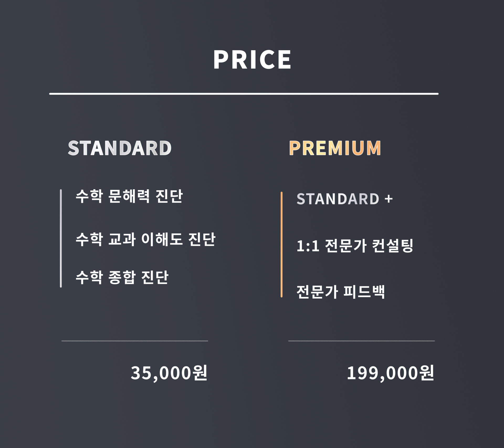Click the 1:1 text in Premium list
Screen dimensions: 504x448
point(308,246)
